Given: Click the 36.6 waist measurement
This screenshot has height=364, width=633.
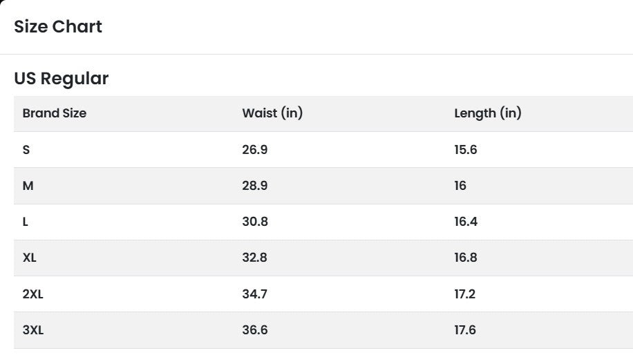Looking at the screenshot, I should coord(254,330).
